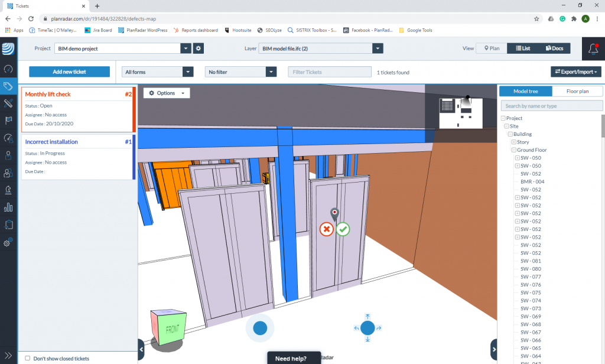The image size is (605, 364).
Task: Enable Don't show closed tickets checkbox
Action: [x=27, y=358]
